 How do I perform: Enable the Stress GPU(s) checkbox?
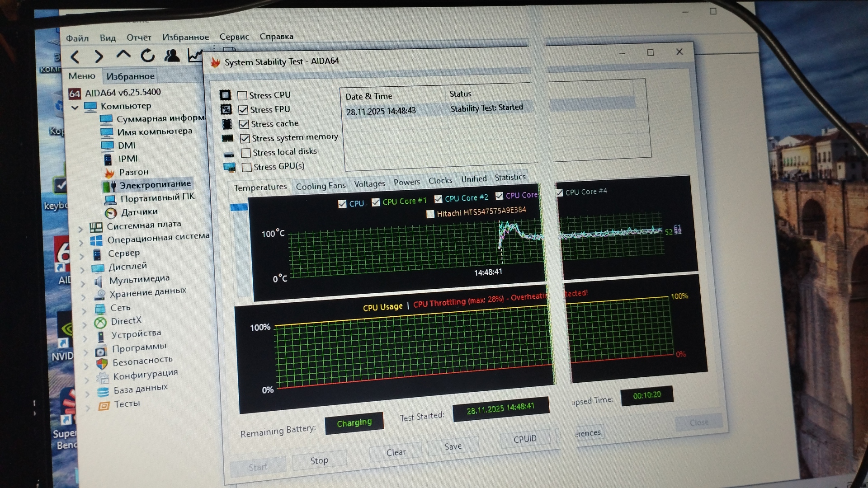click(247, 167)
